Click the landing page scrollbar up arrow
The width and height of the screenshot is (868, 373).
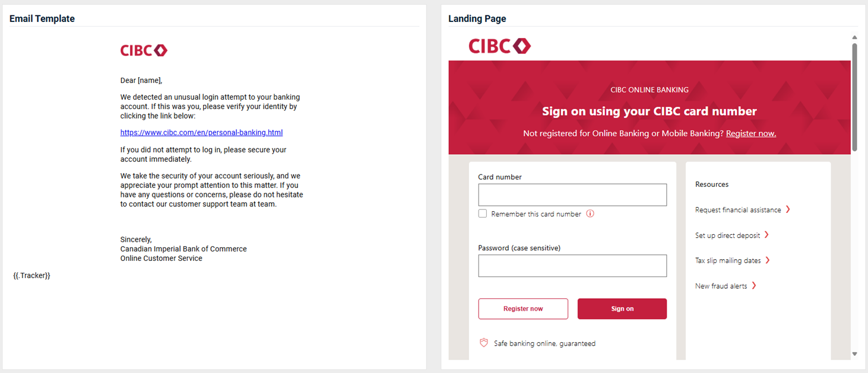[x=855, y=37]
